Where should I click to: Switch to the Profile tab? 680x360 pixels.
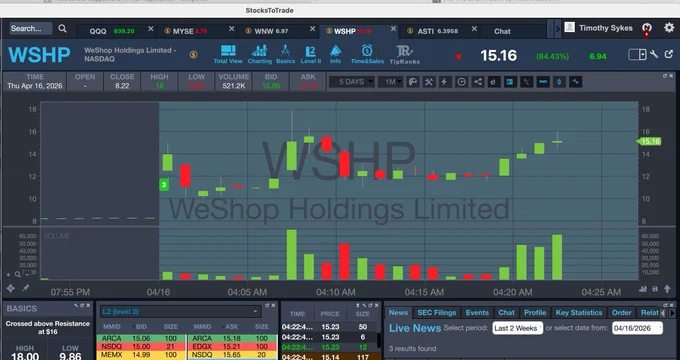[535, 312]
